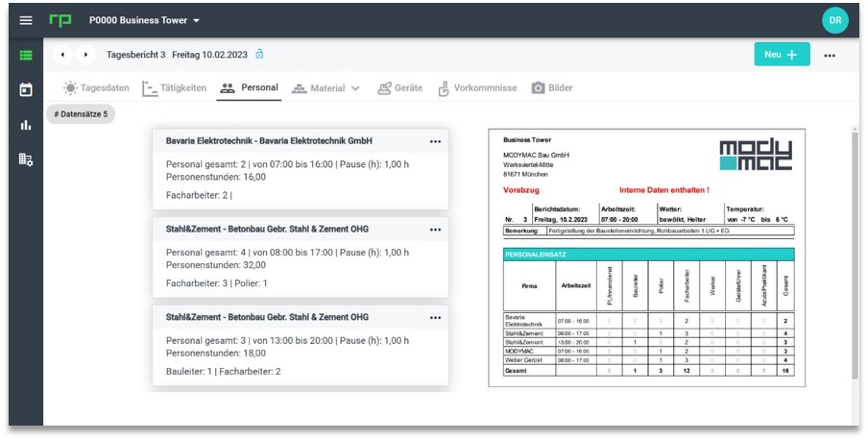Image resolution: width=868 pixels, height=440 pixels.
Task: Open the Bilder tab
Action: [x=552, y=88]
